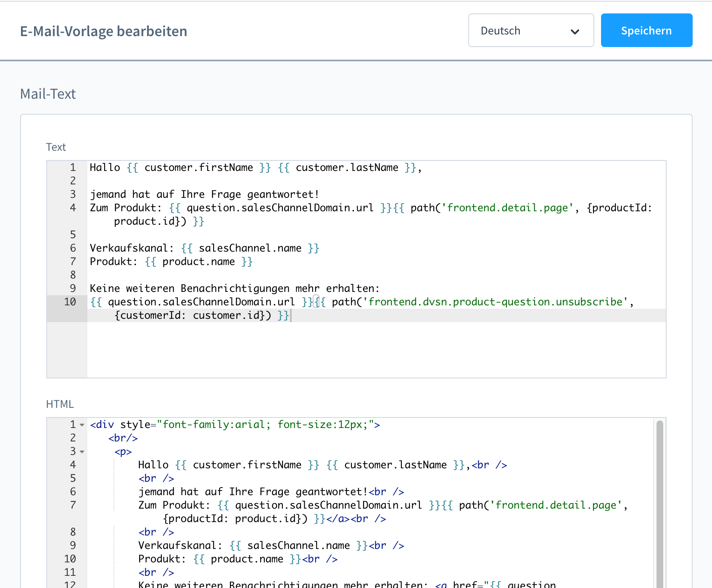Click line number 1 in the Text editor gutter
Screen dimensions: 712x588
click(73, 168)
